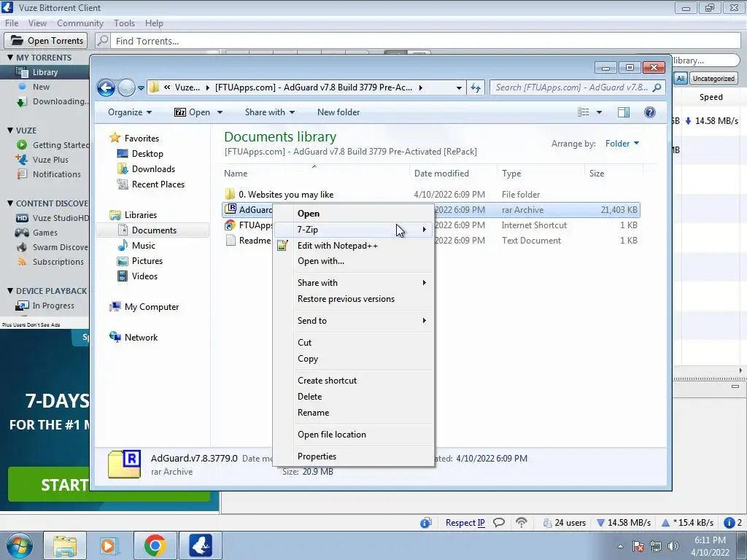Click the Vuze Find Torrents magnifier icon
This screenshot has height=560, width=747.
click(x=102, y=41)
